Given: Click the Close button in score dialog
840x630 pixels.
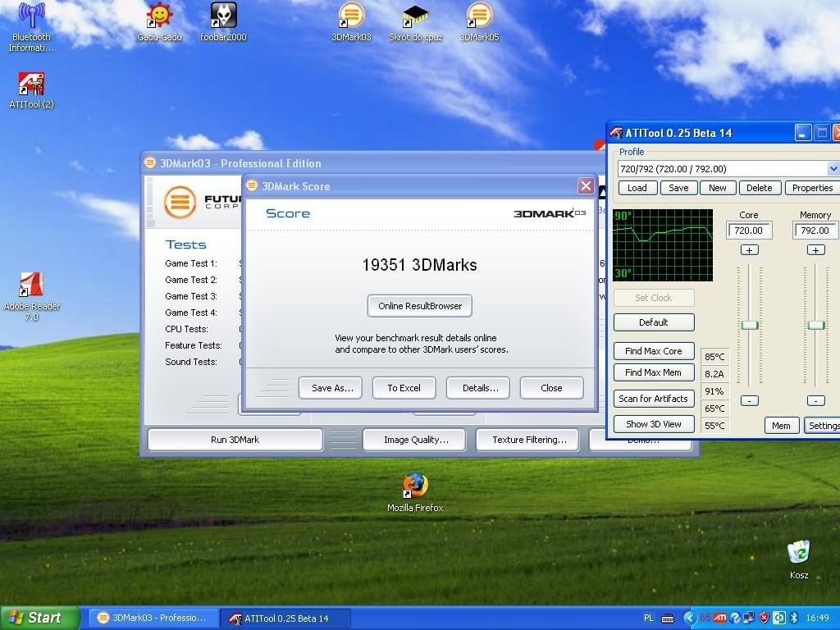Looking at the screenshot, I should (551, 388).
